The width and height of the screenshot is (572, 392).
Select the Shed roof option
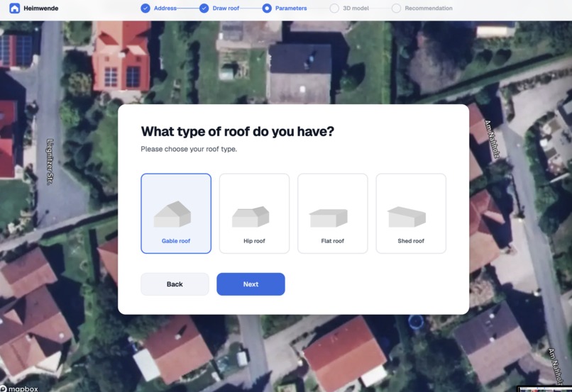(411, 213)
